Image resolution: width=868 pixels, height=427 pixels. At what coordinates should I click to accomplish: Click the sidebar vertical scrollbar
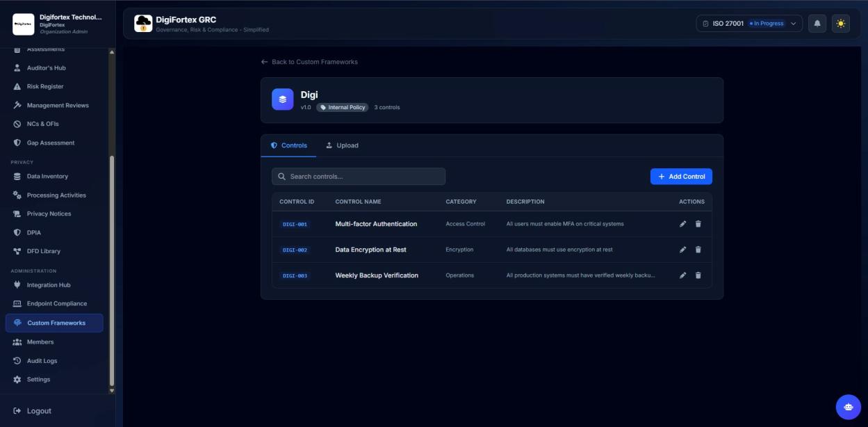pyautogui.click(x=112, y=271)
